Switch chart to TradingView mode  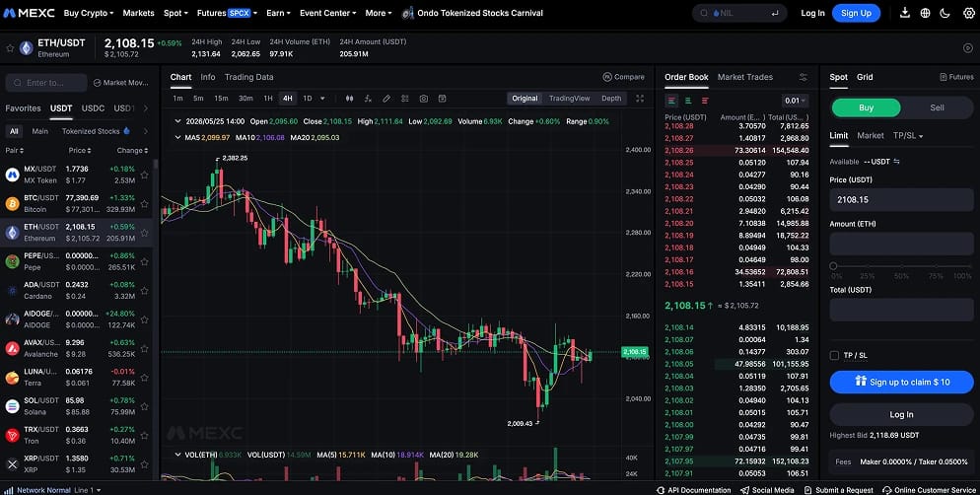click(570, 99)
